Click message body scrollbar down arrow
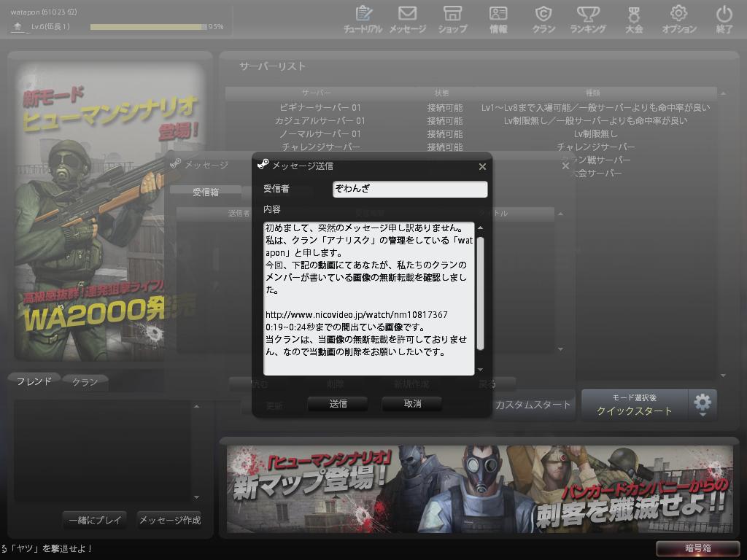 [480, 370]
